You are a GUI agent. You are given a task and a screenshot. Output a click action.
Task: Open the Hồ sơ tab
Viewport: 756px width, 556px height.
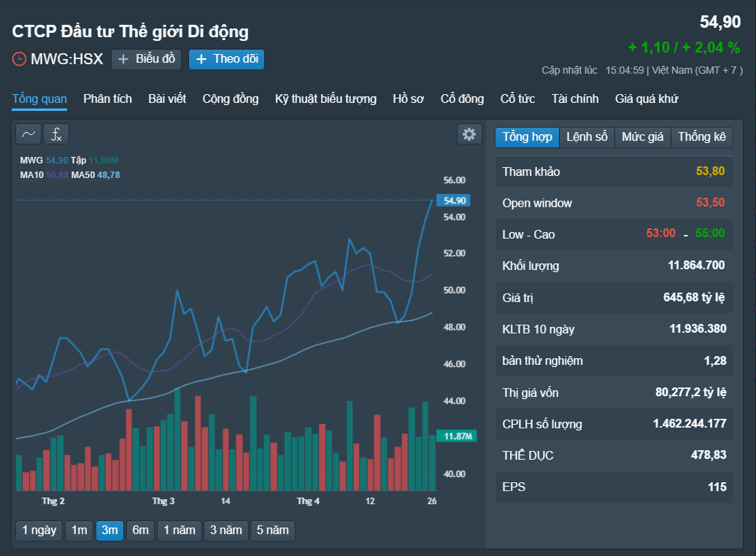(408, 99)
